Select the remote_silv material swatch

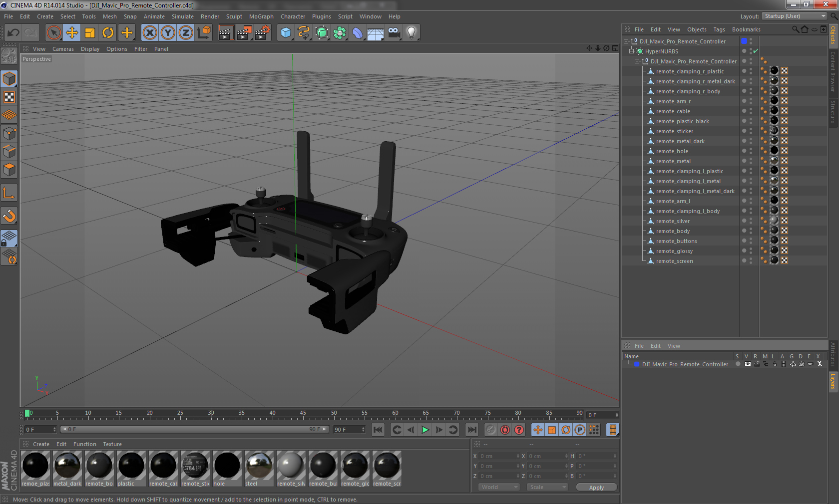coord(291,469)
